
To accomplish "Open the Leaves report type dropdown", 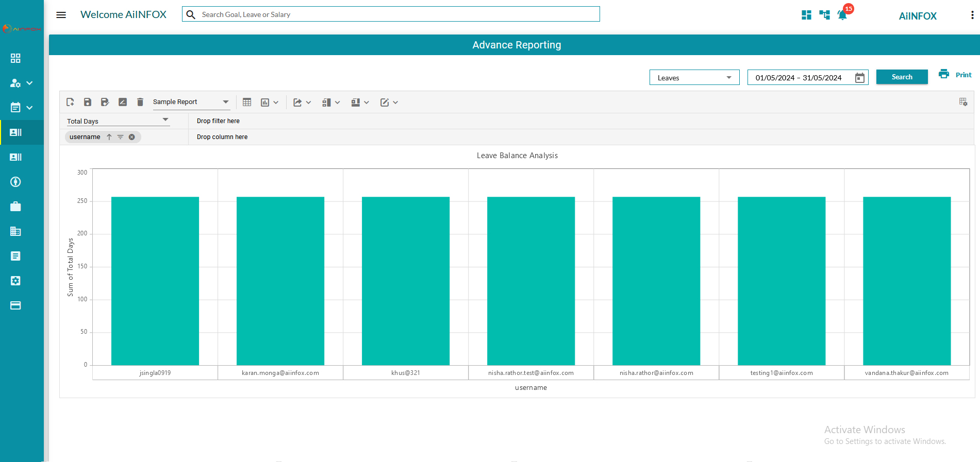I will (694, 77).
